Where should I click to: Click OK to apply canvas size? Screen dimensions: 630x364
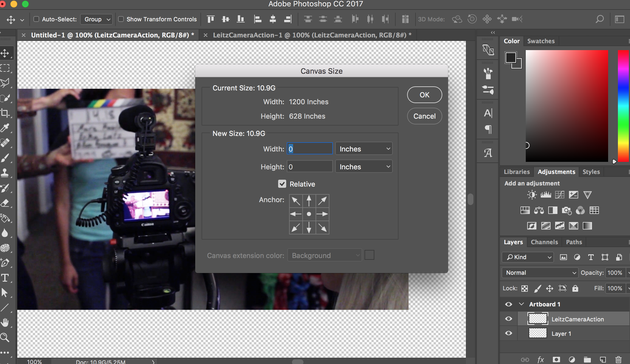click(x=424, y=94)
